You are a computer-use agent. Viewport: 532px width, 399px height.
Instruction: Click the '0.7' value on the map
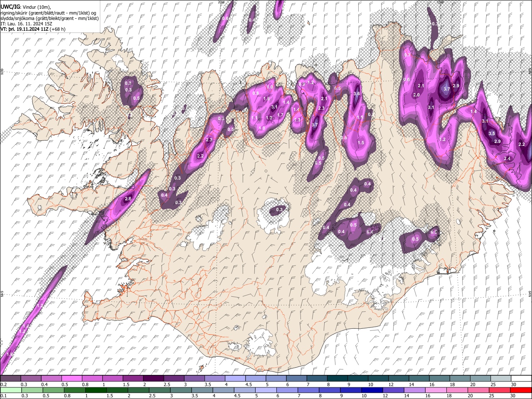point(407,55)
